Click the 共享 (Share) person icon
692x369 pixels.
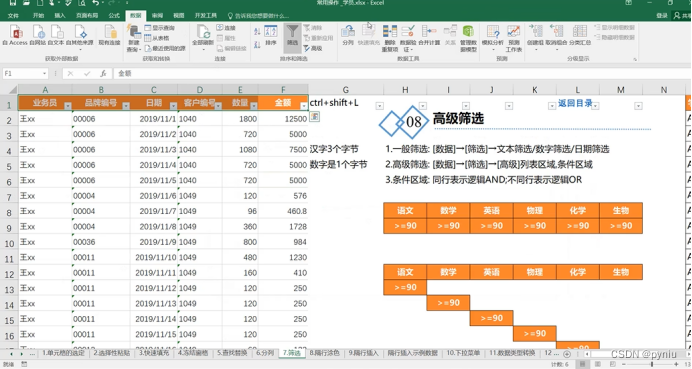coord(677,15)
